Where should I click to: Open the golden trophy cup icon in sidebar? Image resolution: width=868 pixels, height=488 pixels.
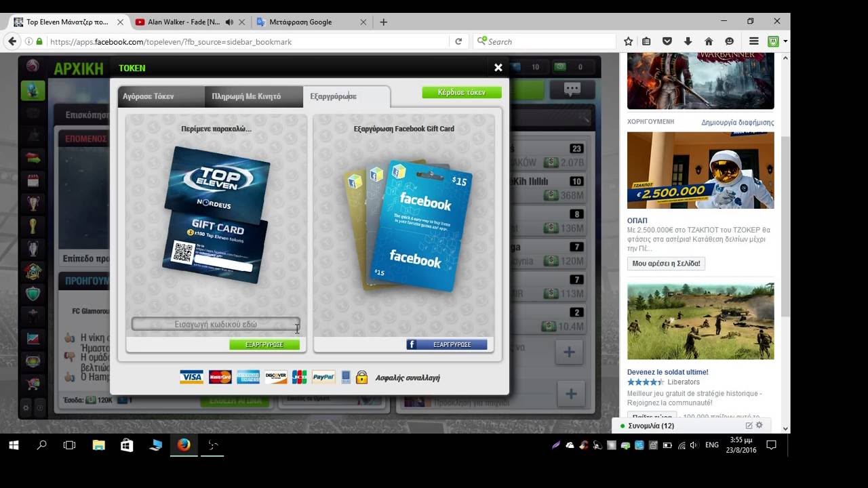click(33, 225)
